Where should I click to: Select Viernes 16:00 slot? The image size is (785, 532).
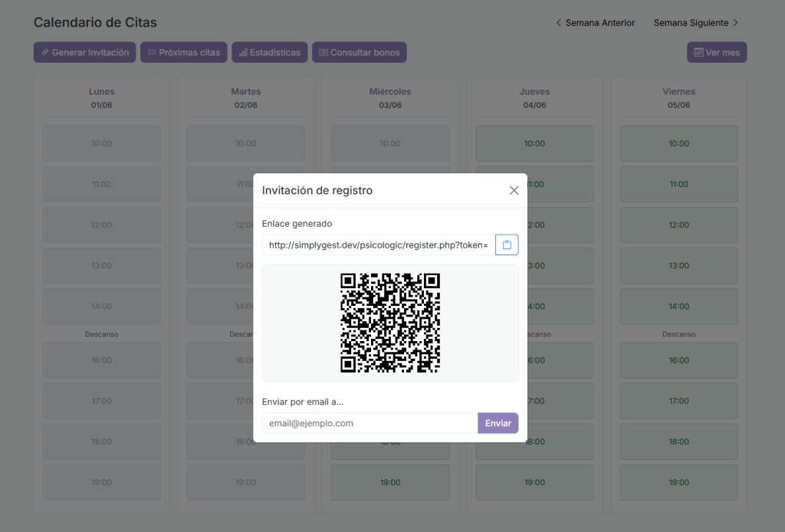(x=679, y=360)
